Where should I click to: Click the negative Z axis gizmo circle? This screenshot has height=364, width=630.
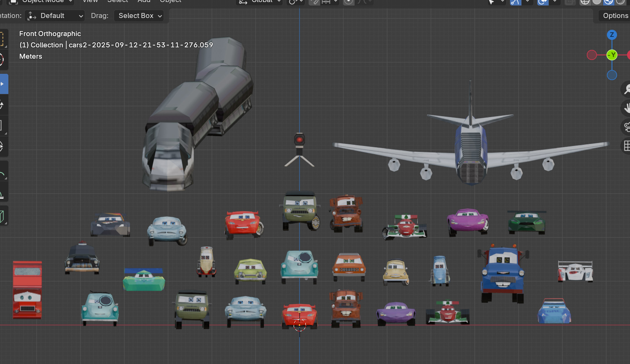point(612,75)
